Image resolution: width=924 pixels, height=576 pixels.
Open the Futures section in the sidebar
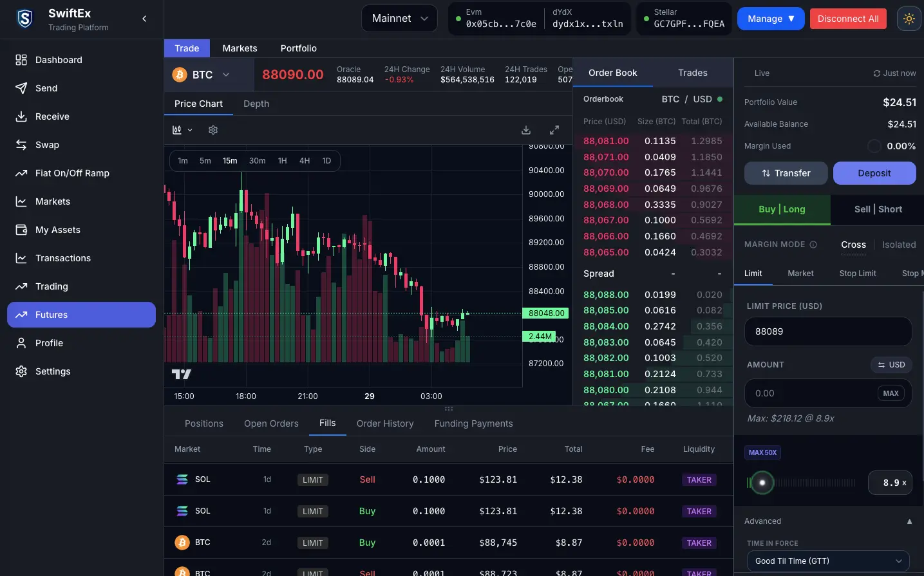pos(81,315)
